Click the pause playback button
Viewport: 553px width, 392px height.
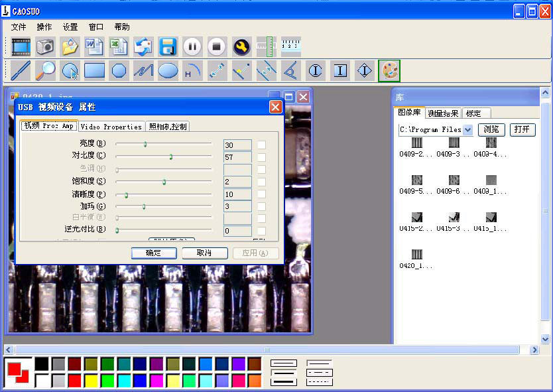click(x=192, y=46)
